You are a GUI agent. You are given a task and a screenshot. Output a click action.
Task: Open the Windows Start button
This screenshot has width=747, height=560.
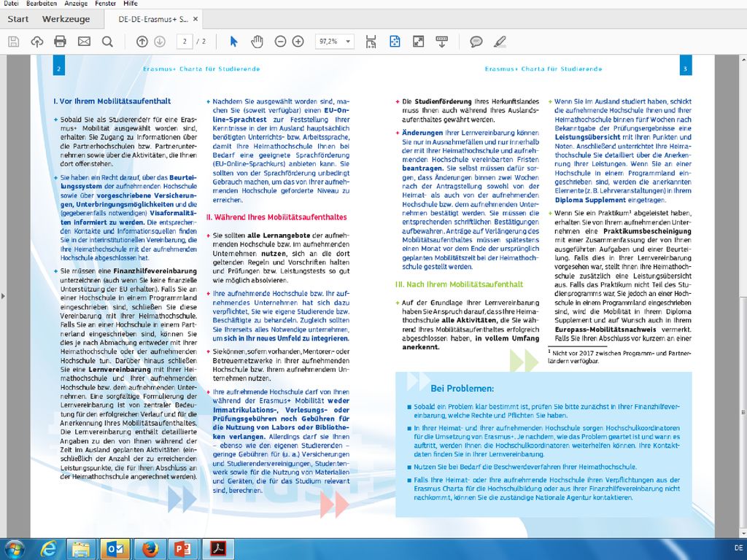coord(15,549)
